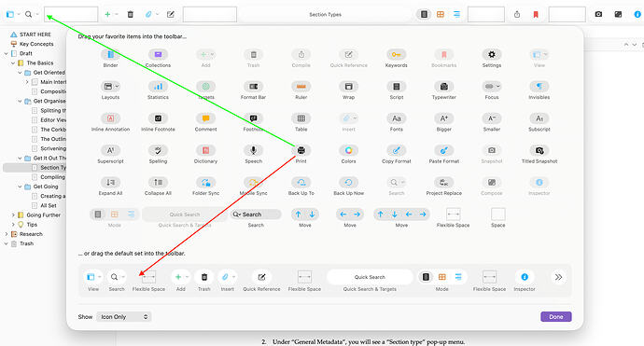
Task: Select the default set Inspector icon
Action: point(525,277)
